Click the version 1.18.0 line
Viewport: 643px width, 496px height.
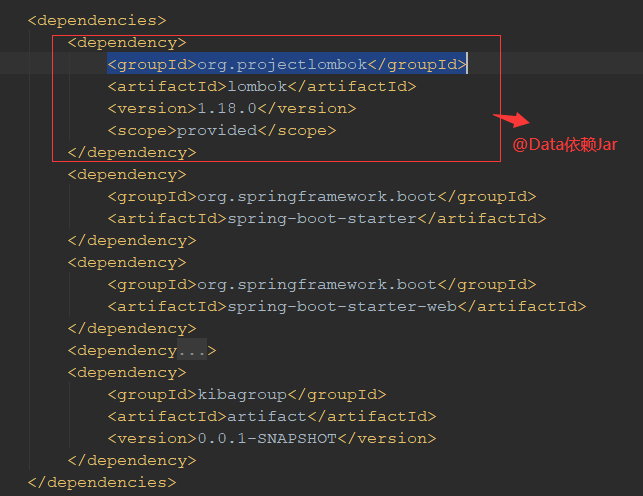click(x=232, y=108)
